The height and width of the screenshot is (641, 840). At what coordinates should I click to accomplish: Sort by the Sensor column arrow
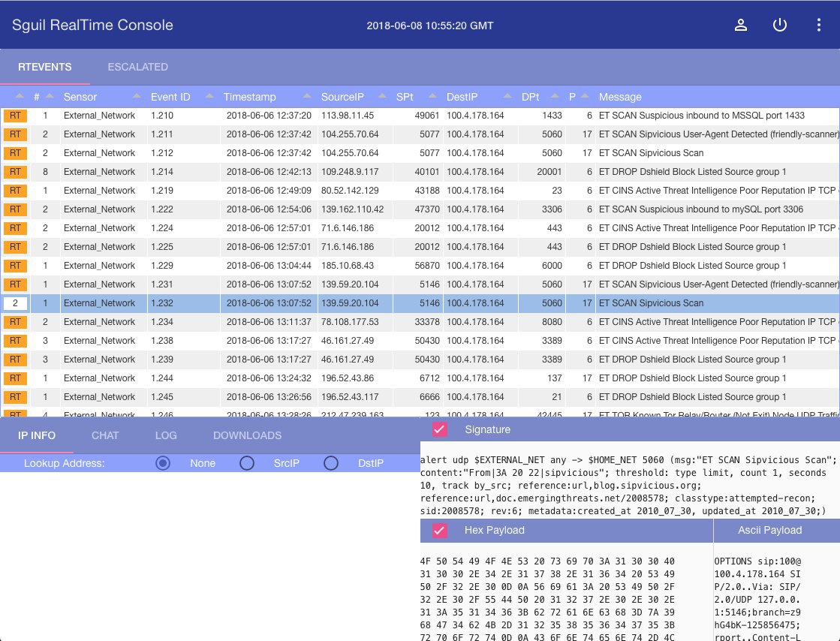pyautogui.click(x=137, y=96)
